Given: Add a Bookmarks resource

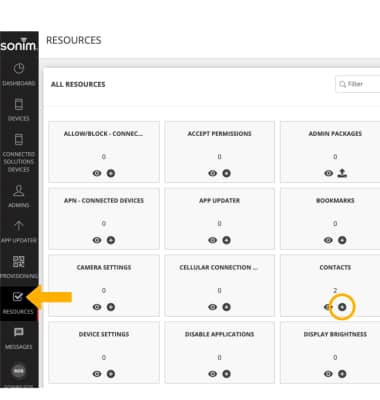Looking at the screenshot, I should click(342, 240).
